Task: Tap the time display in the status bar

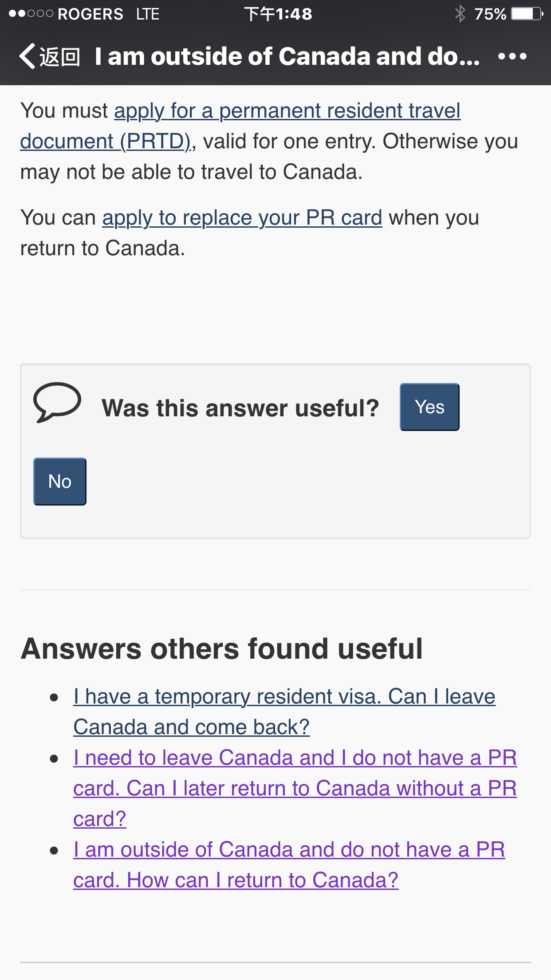Action: click(278, 14)
